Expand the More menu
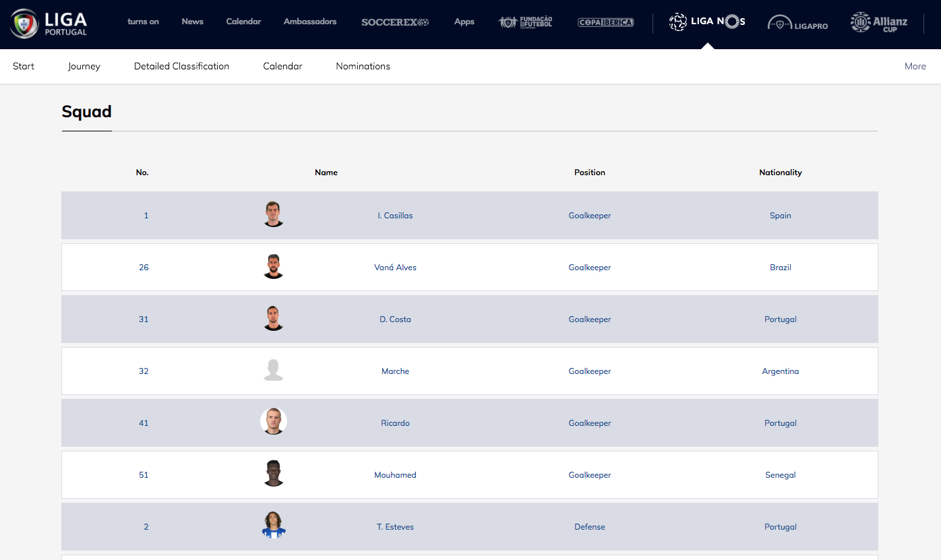Image resolution: width=941 pixels, height=560 pixels. 915,66
